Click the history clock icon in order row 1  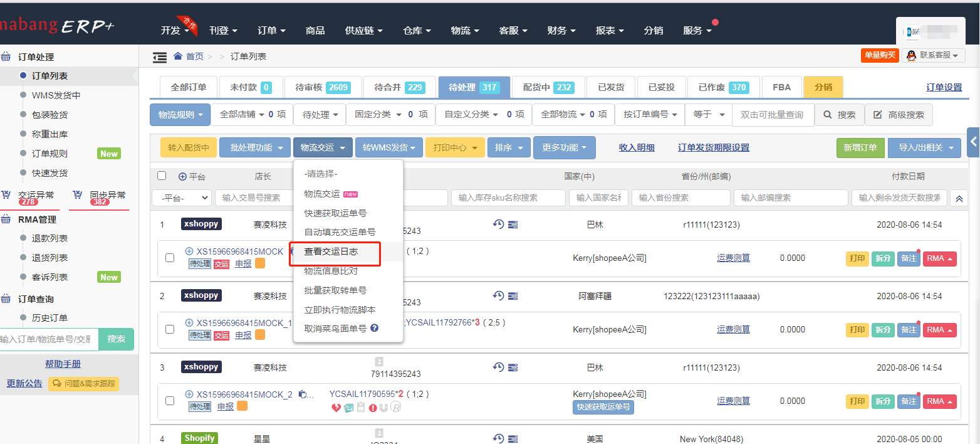tap(498, 224)
